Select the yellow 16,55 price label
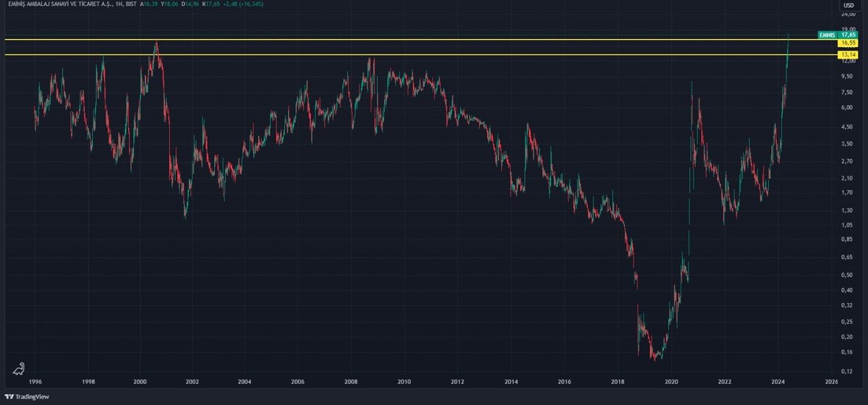This screenshot has height=405, width=868. pos(848,43)
